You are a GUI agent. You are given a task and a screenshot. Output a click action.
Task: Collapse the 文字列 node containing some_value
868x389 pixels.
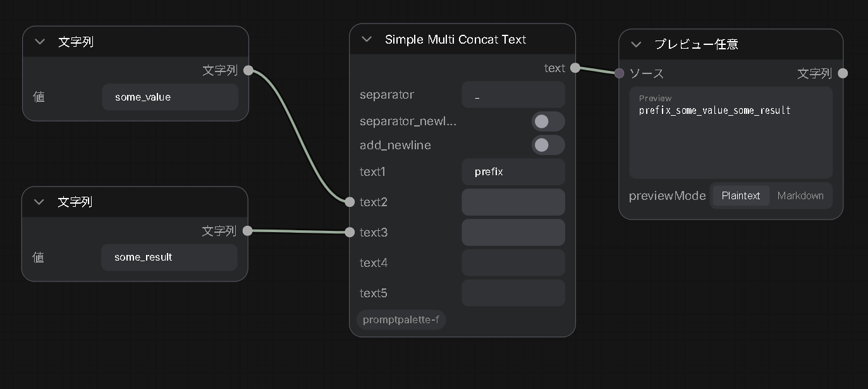40,42
